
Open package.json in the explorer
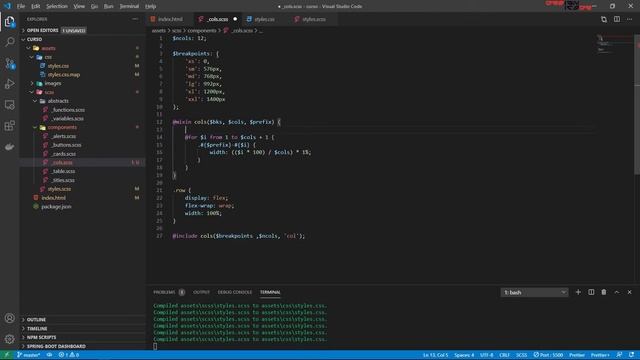(x=56, y=207)
